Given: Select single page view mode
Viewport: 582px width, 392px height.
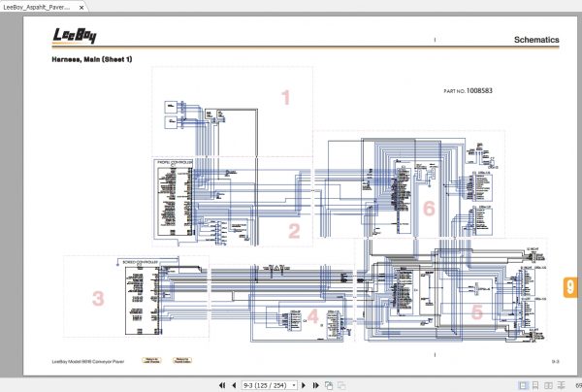Looking at the screenshot, I should coord(523,385).
